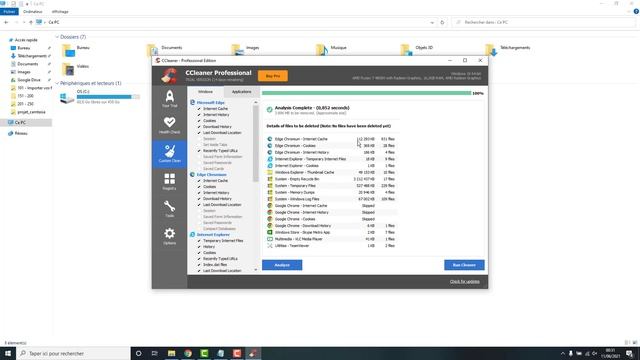Toggle Microsoft Edge Internet History checkbox

199,115
